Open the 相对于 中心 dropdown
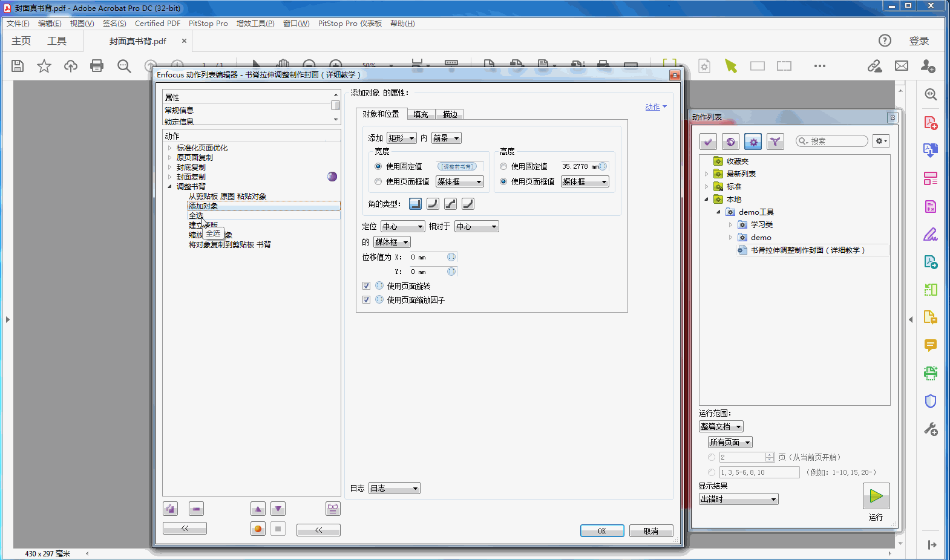Viewport: 950px width, 560px height. coord(477,226)
